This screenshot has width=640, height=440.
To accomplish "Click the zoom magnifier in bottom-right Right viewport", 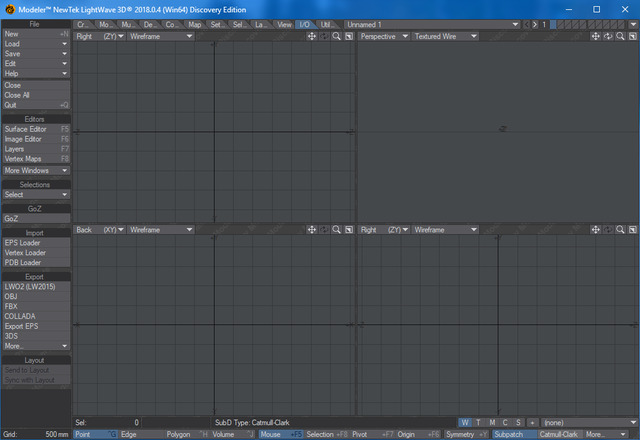I will pyautogui.click(x=620, y=230).
